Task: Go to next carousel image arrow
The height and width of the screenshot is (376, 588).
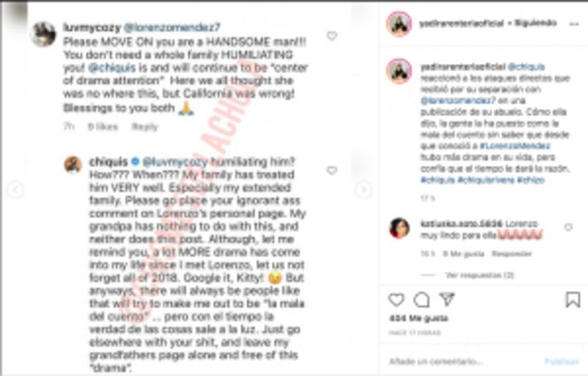Action: point(363,190)
